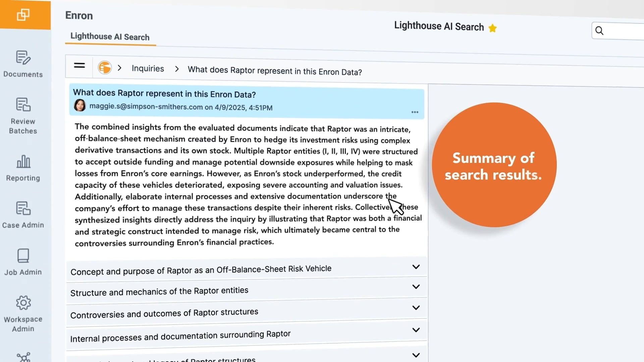Click the inquiry heading 'What does Raptor represent'
This screenshot has height=362, width=644.
tap(164, 94)
